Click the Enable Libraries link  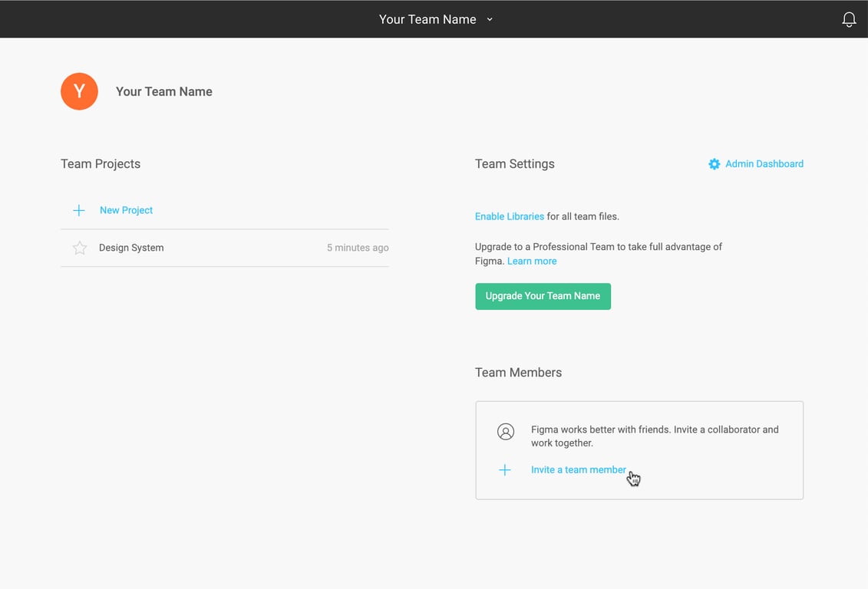(510, 216)
